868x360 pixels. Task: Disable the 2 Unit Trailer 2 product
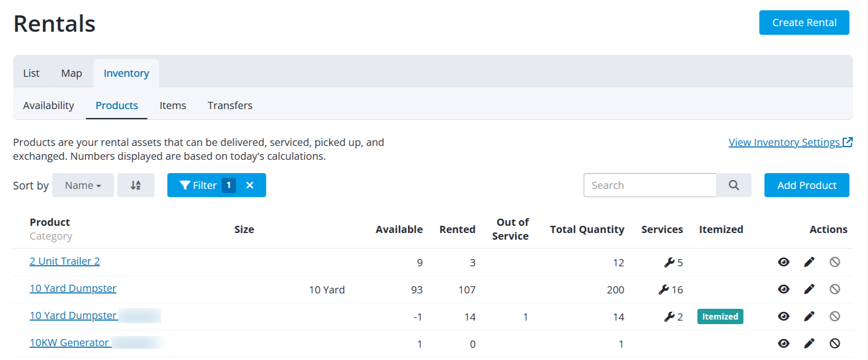835,262
